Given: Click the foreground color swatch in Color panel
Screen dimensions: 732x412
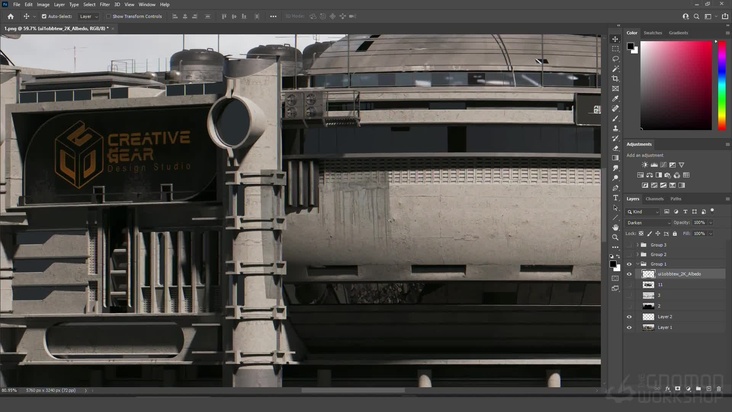Looking at the screenshot, I should [x=630, y=46].
